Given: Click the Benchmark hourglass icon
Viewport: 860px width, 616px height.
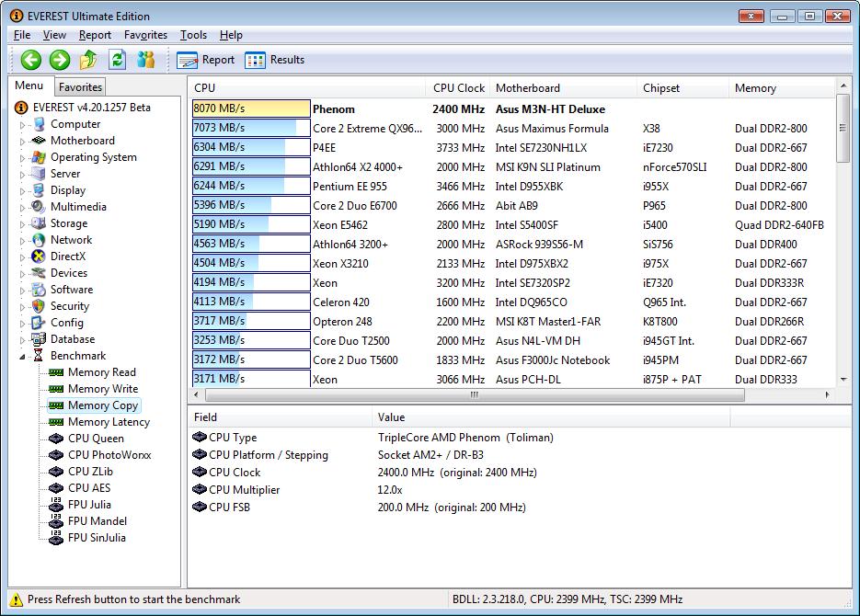Looking at the screenshot, I should pos(39,356).
